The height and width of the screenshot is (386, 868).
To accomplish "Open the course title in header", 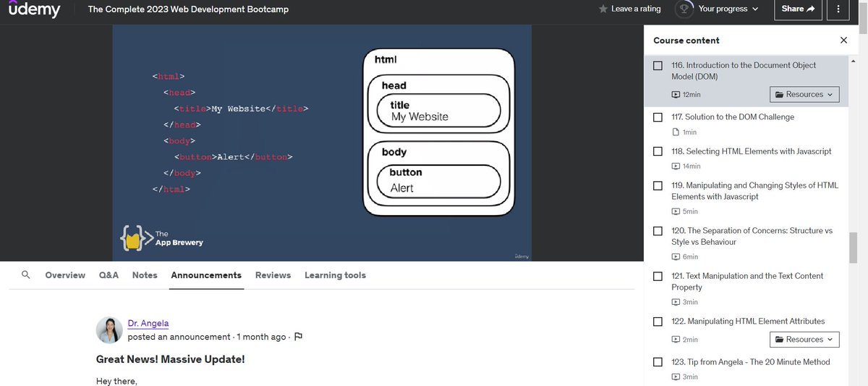I will 188,9.
